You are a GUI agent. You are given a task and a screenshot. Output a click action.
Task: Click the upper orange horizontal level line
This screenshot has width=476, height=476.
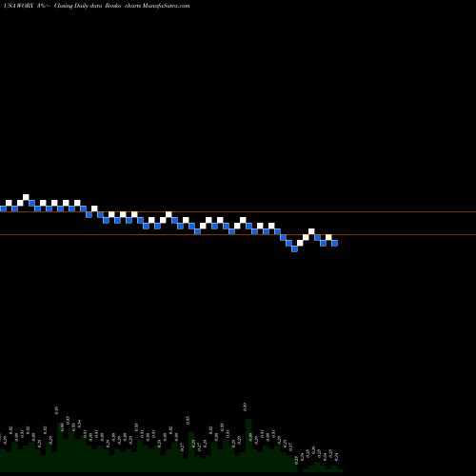tap(238, 211)
